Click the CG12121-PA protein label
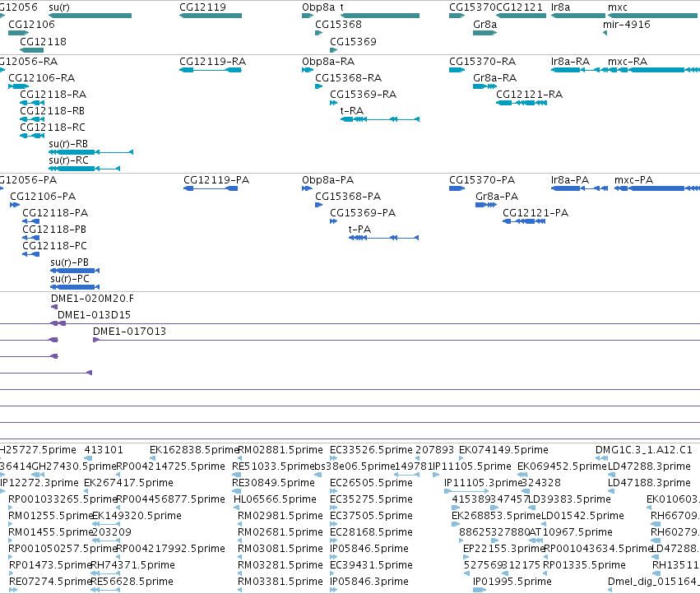Screen dimensions: 700x594 click(535, 213)
